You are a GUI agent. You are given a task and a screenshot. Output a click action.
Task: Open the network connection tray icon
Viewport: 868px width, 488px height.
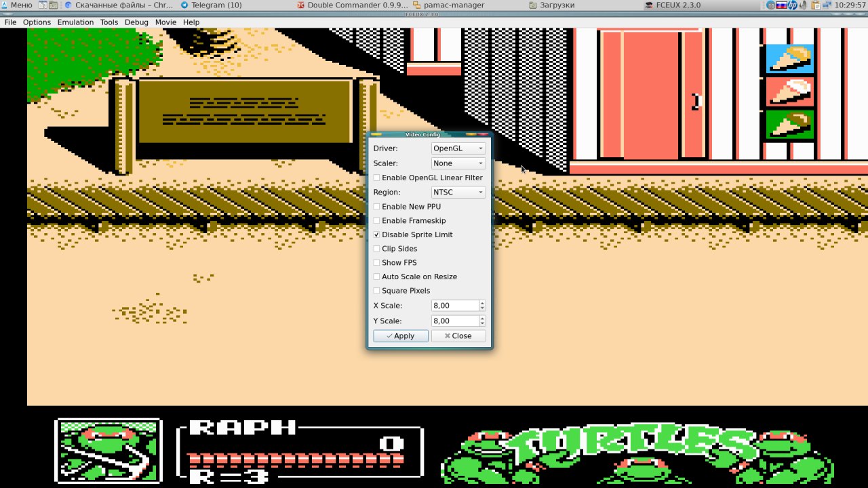click(827, 5)
